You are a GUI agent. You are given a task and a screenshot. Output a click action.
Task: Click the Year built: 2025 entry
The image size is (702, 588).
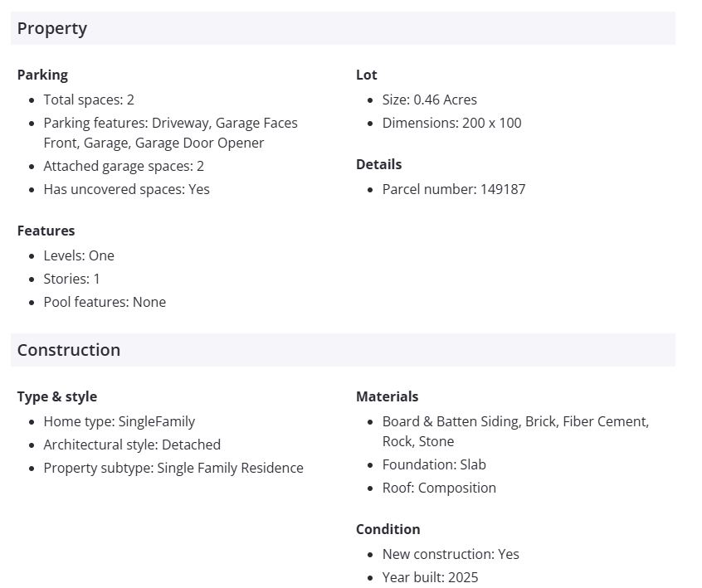430,577
